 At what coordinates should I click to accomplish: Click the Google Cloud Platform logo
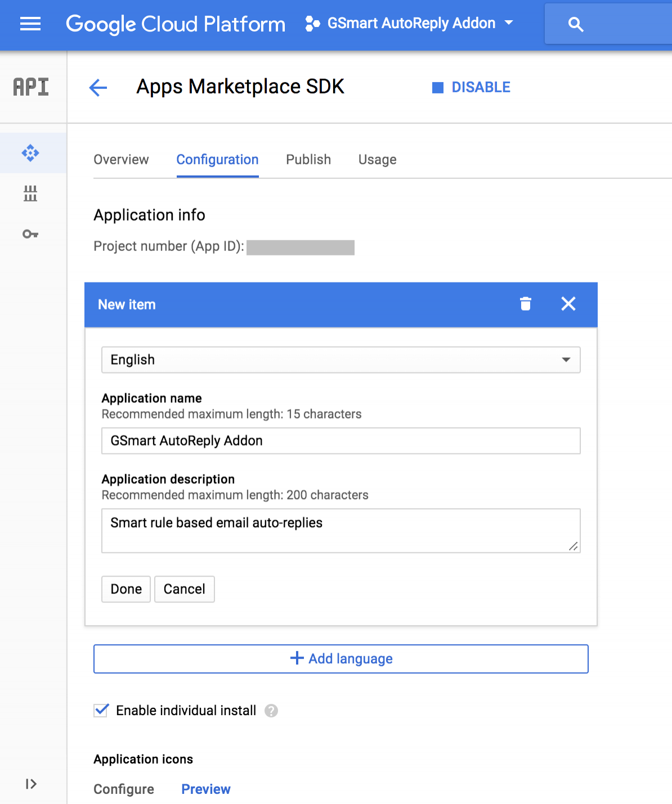tap(176, 24)
